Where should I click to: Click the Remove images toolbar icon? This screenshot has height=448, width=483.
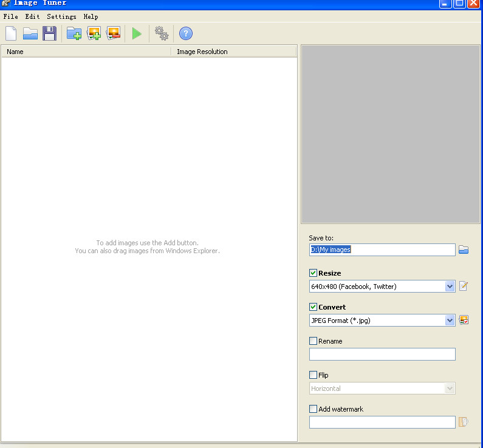click(x=113, y=33)
